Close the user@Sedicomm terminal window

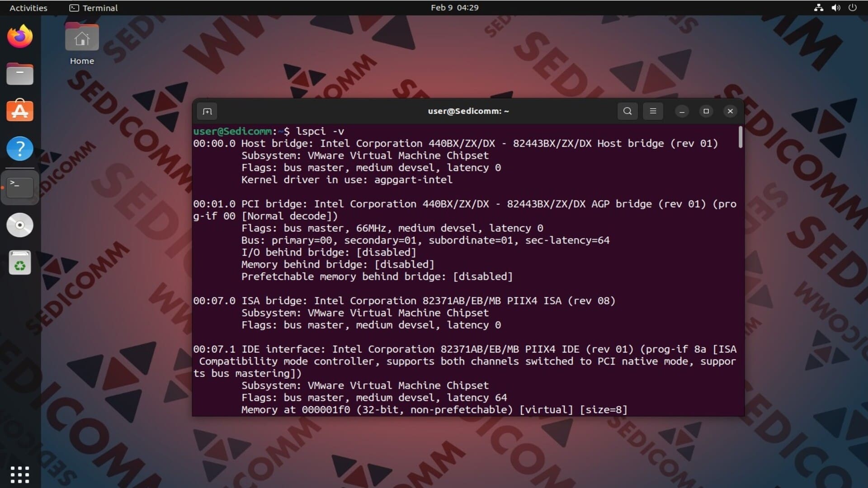[730, 111]
